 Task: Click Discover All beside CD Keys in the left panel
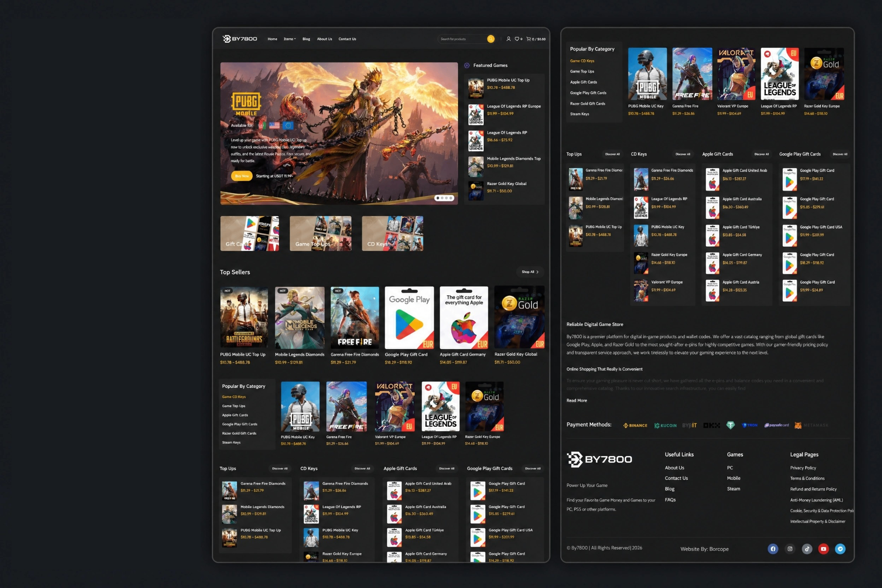(362, 469)
